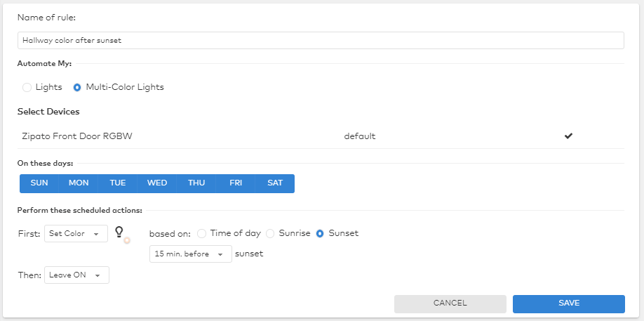Choose Time of day radio button
Image resolution: width=644 pixels, height=321 pixels.
coord(202,233)
